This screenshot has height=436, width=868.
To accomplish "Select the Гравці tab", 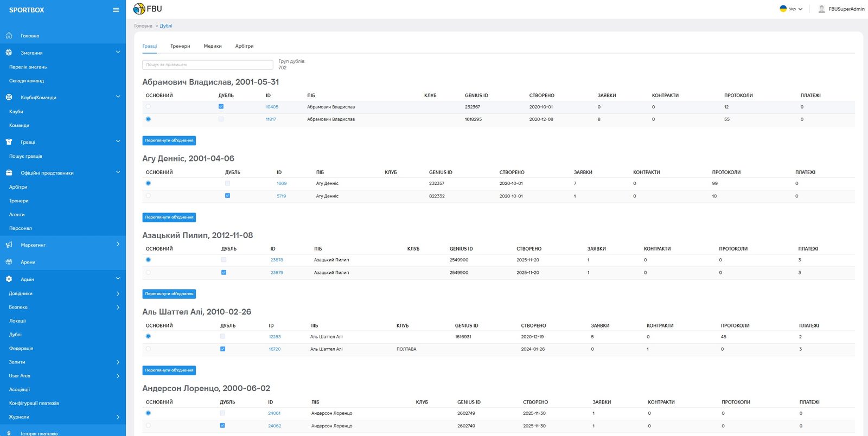I will [x=149, y=46].
